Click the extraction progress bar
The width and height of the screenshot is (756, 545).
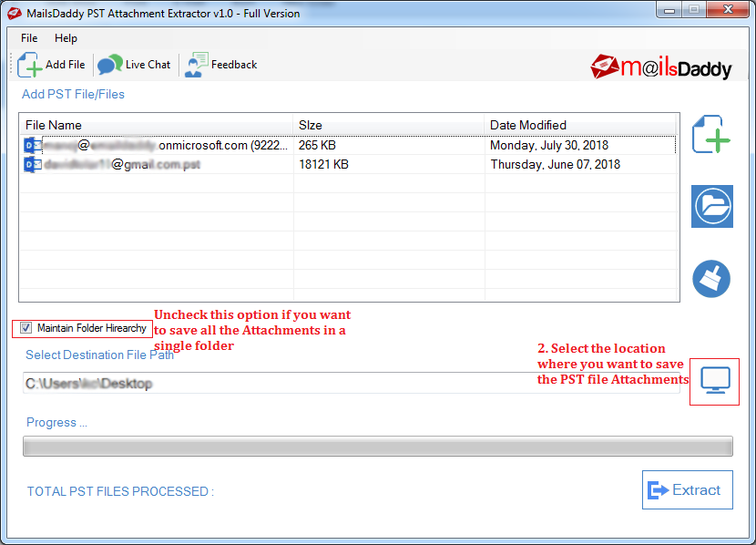point(378,447)
